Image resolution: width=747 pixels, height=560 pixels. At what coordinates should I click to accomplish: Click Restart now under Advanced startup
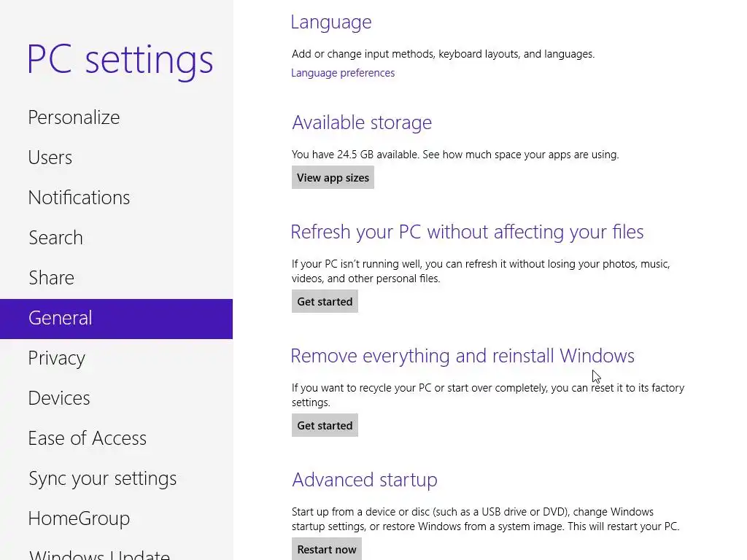pyautogui.click(x=327, y=549)
